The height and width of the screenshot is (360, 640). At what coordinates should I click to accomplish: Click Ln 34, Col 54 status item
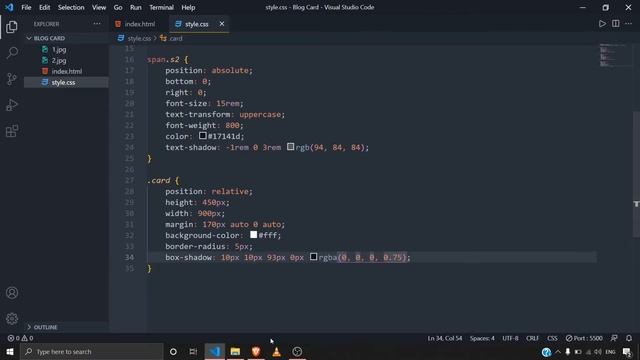(444, 338)
